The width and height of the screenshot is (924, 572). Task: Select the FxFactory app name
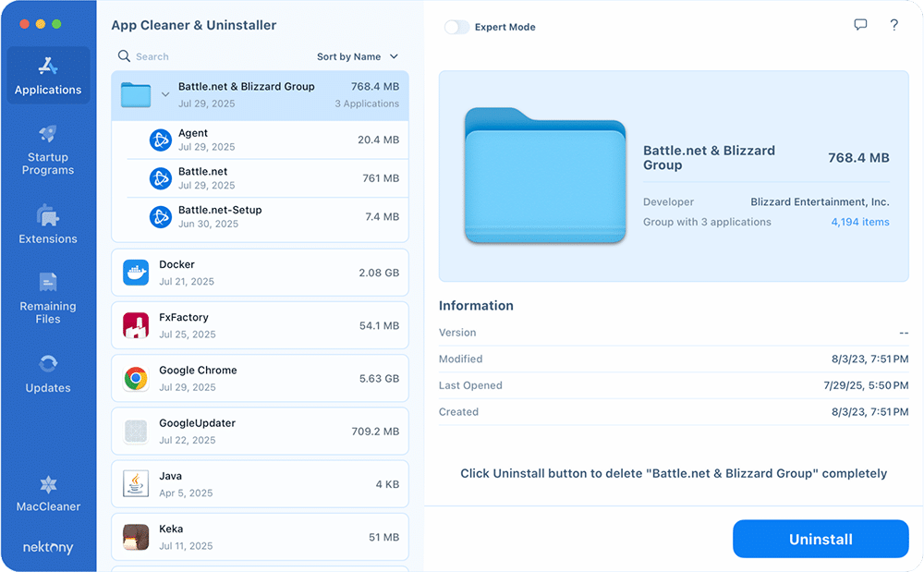(x=184, y=318)
